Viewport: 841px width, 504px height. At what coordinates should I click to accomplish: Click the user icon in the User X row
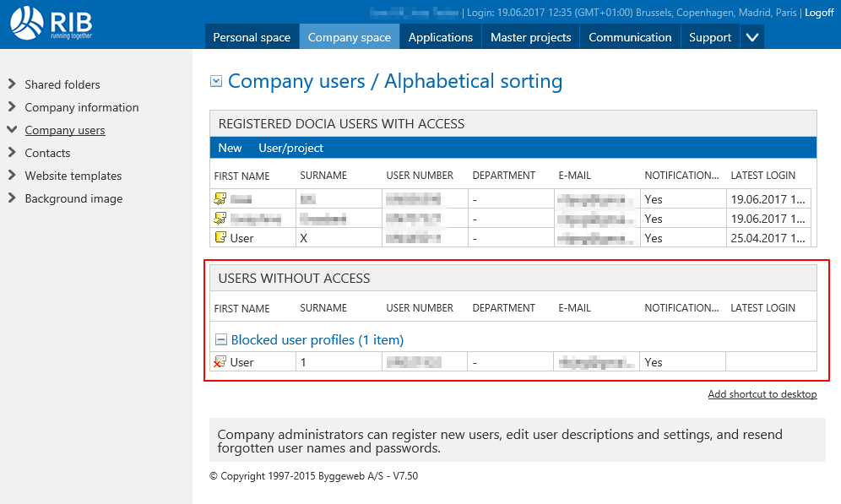(220, 238)
